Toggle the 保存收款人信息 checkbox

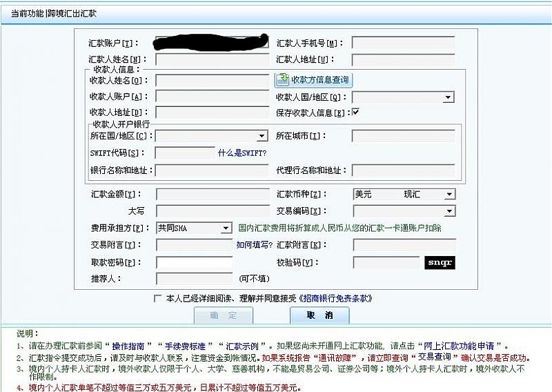(x=356, y=112)
